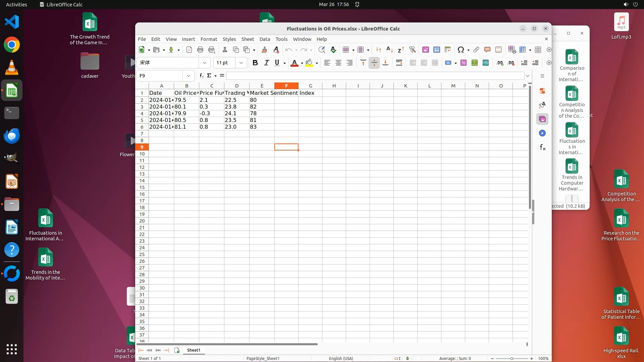Click the Insert Chart icon
The height and width of the screenshot is (362, 644).
[x=436, y=50]
